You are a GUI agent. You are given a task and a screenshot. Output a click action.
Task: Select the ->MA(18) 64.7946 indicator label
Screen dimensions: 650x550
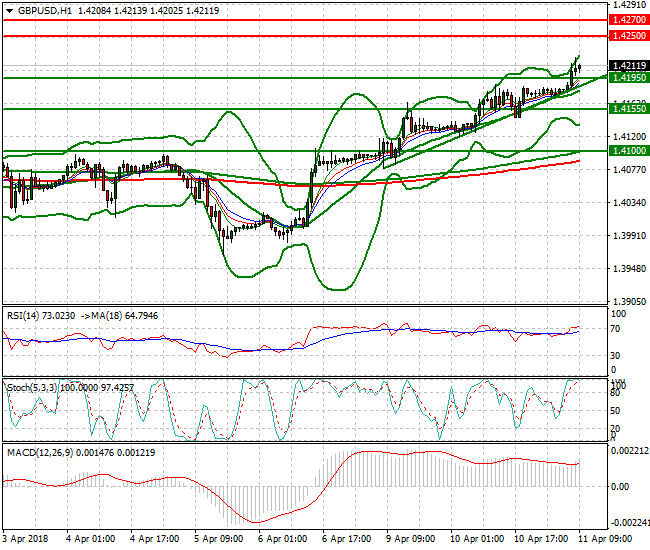119,316
